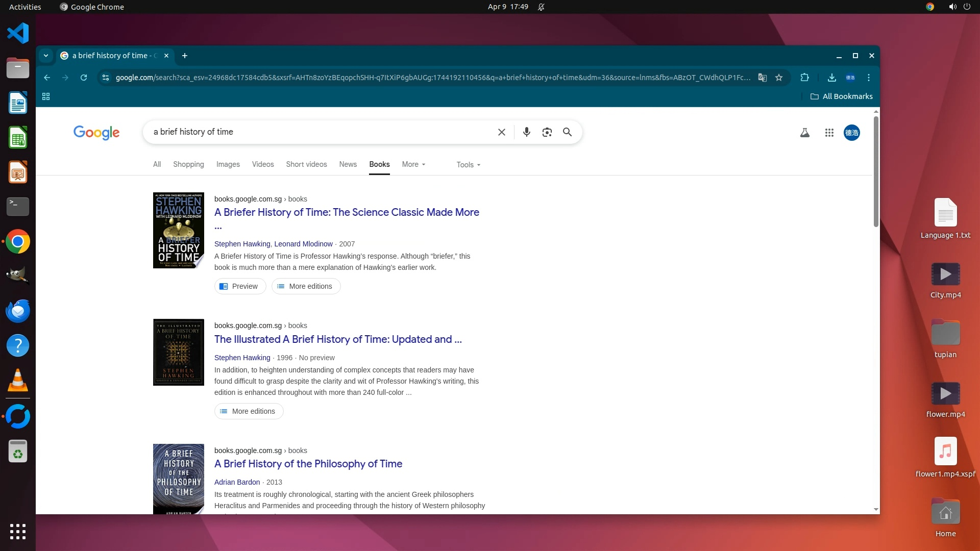Switch to the Images results tab

228,164
